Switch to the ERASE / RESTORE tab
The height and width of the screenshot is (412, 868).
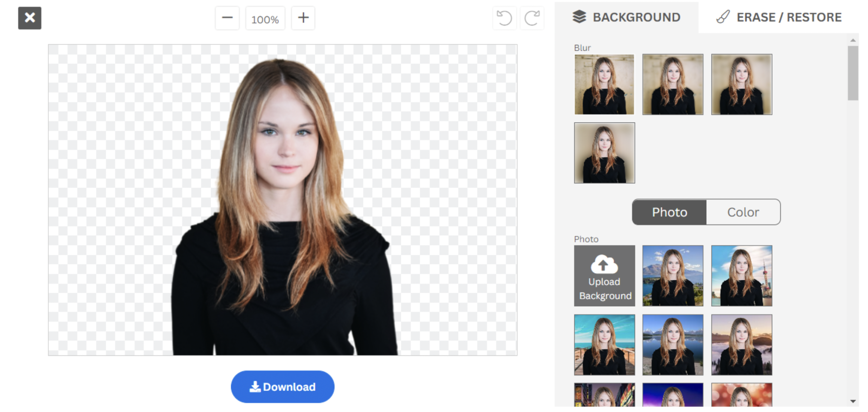tap(779, 17)
